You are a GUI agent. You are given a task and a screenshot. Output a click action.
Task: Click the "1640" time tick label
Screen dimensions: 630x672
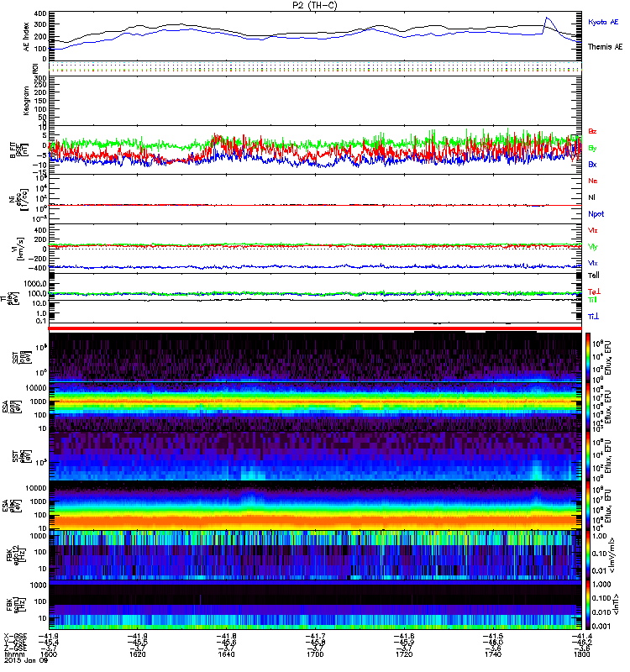tap(226, 654)
